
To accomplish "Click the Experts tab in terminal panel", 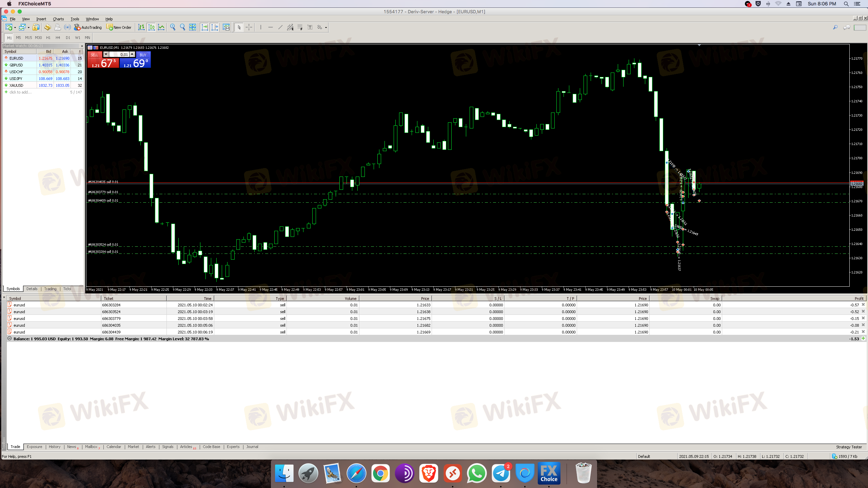I will 233,446.
